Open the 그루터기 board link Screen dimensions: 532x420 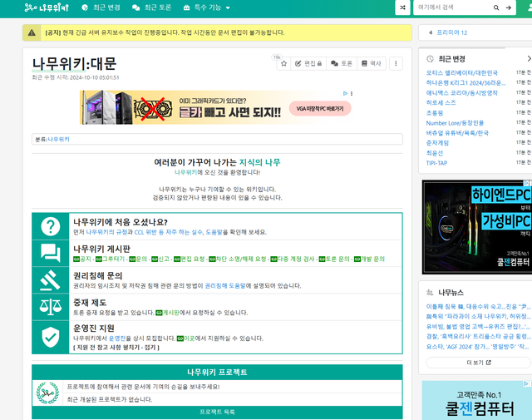[x=111, y=259]
